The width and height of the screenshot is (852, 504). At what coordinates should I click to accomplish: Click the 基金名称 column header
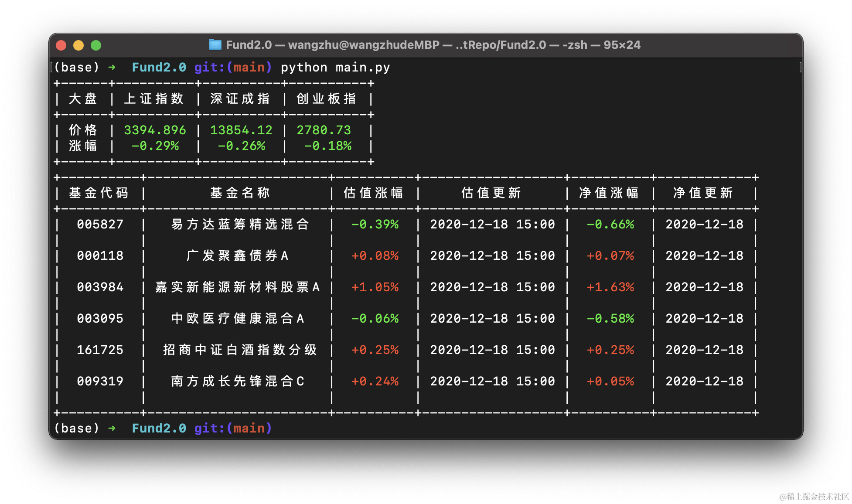click(x=239, y=193)
